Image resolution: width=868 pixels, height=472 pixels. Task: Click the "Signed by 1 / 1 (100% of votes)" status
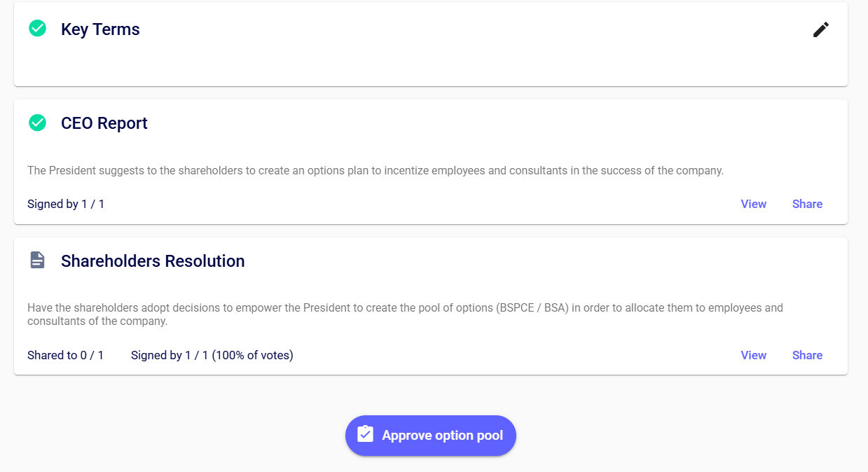coord(212,355)
